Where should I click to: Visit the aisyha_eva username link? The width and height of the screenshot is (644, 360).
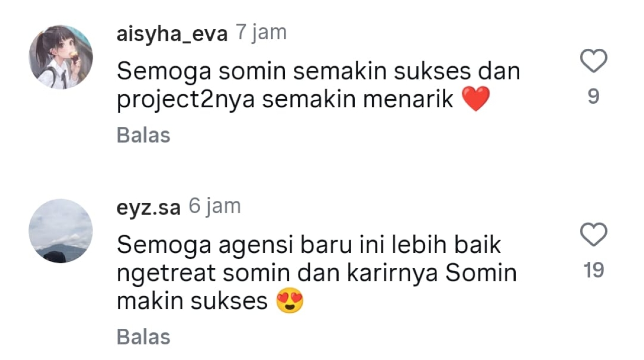[172, 34]
